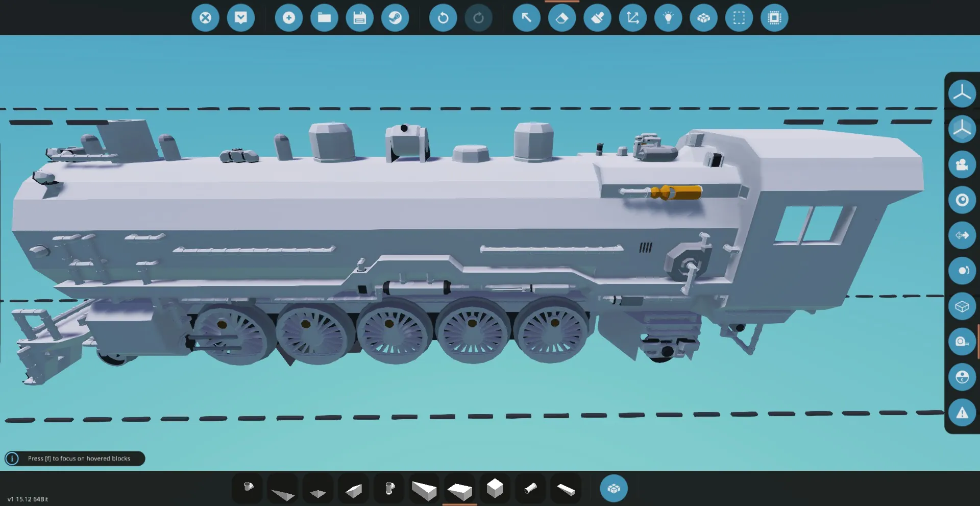Viewport: 980px width, 506px height.
Task: Open the block inventory button at bottom
Action: pyautogui.click(x=614, y=489)
